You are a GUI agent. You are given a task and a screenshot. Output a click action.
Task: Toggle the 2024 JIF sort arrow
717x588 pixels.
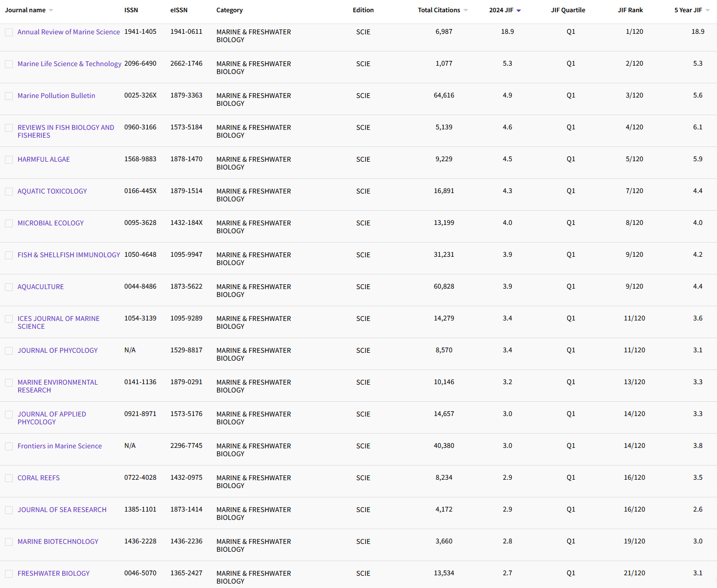tap(519, 10)
